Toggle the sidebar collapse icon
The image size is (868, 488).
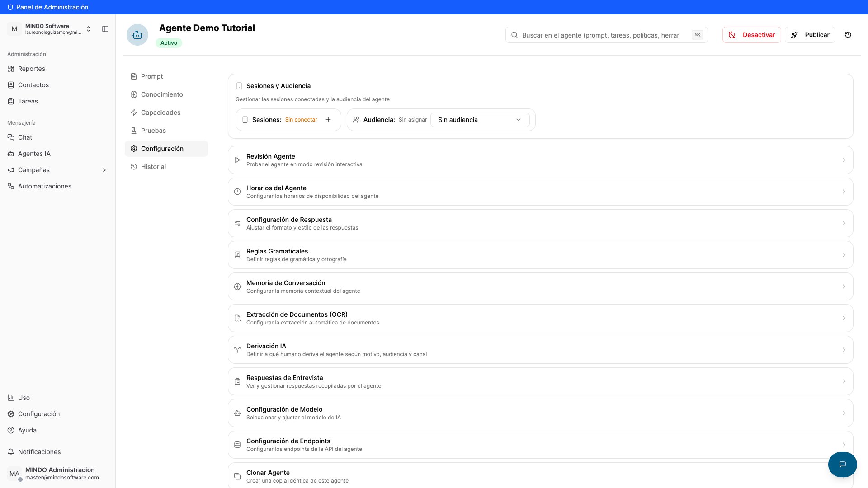pyautogui.click(x=105, y=29)
